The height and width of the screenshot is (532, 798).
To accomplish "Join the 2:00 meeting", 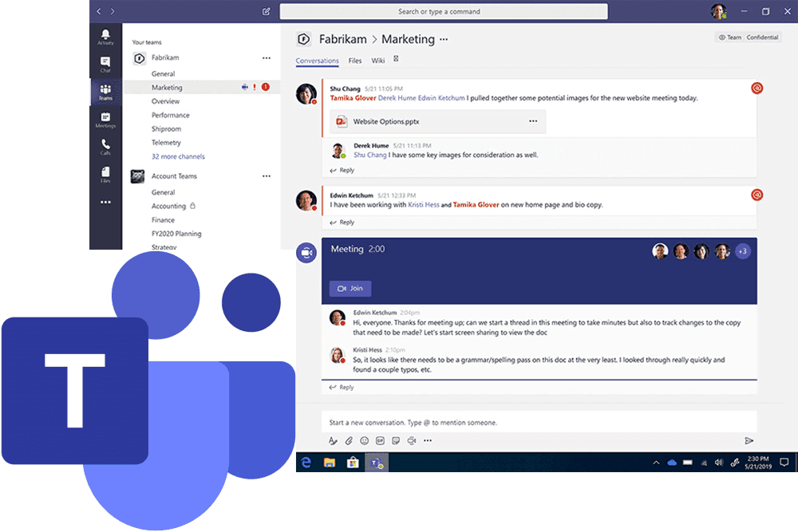I will pos(350,289).
